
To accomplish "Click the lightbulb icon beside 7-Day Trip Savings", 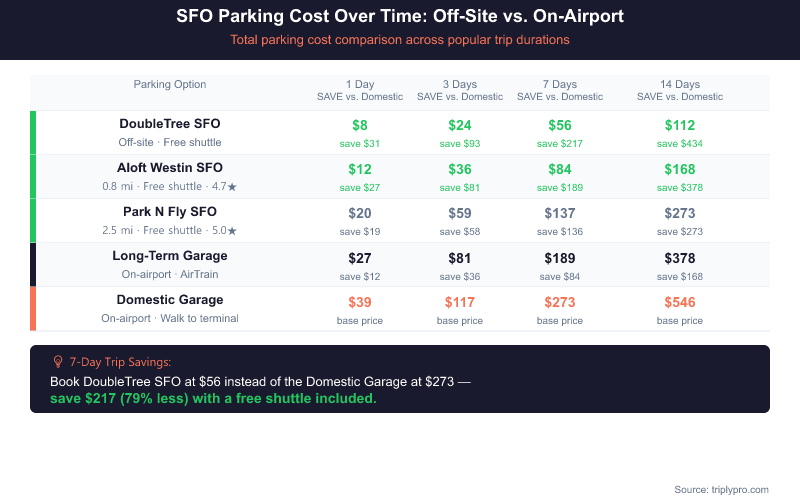I will [x=58, y=362].
